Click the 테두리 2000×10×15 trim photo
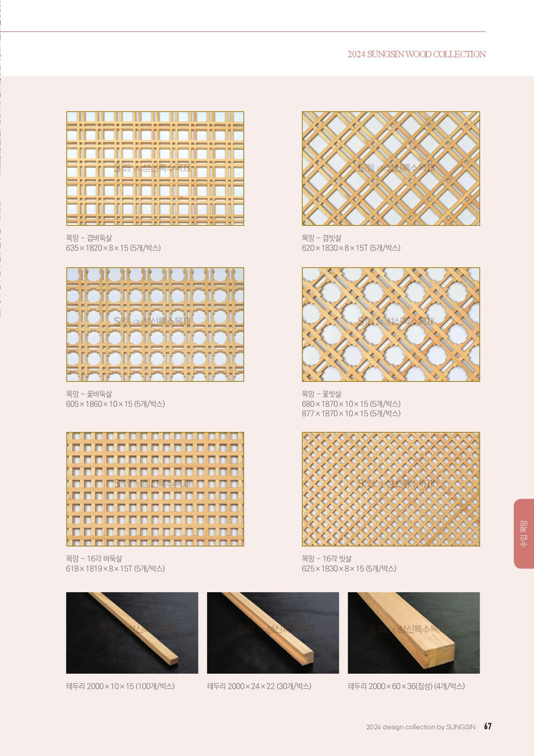The height and width of the screenshot is (756, 534). [x=132, y=633]
